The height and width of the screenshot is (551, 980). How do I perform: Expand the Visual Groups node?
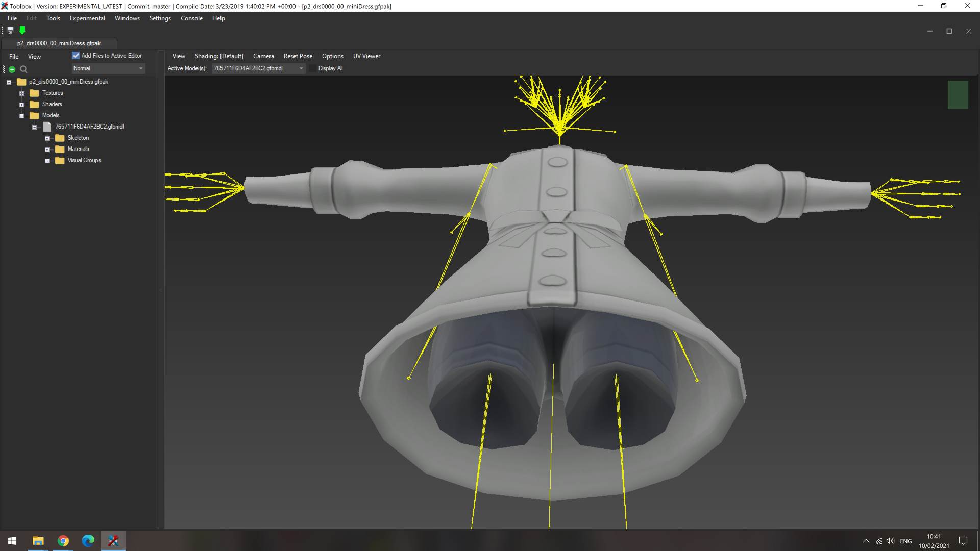pyautogui.click(x=47, y=161)
